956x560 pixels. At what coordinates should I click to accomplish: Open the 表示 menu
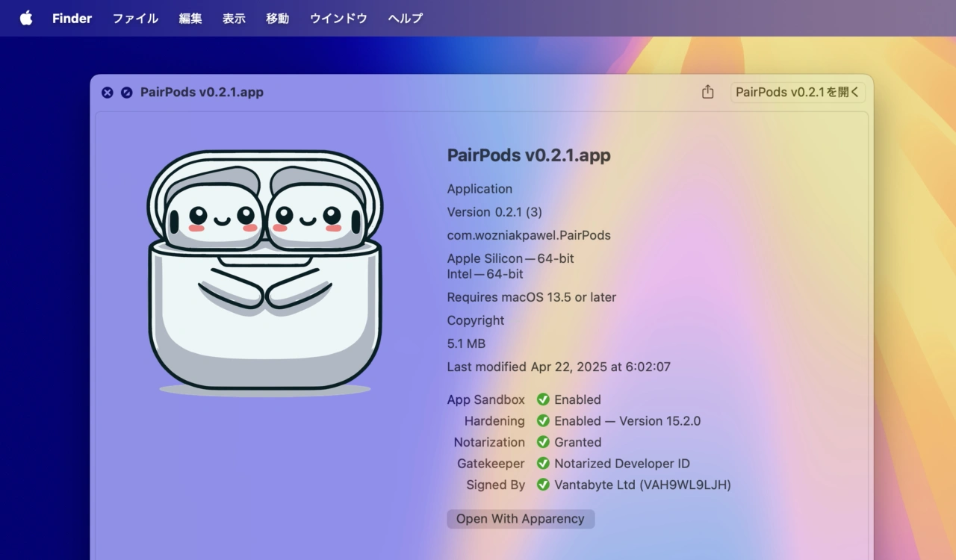click(234, 18)
